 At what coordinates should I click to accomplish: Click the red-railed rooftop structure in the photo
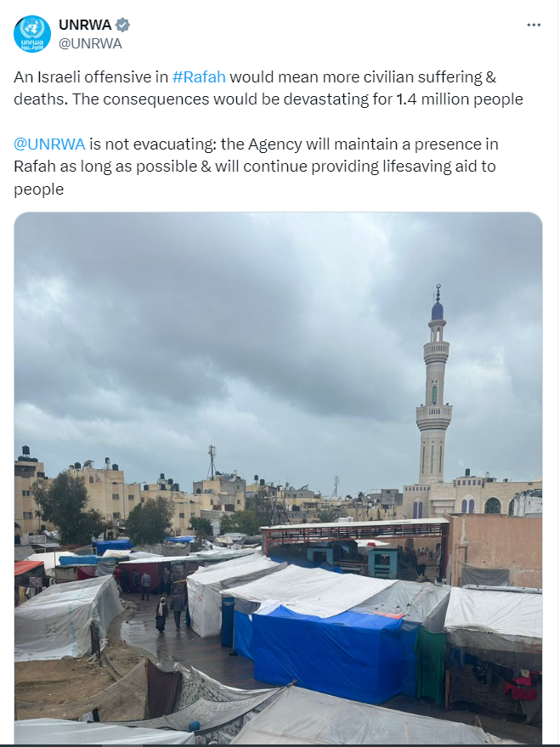tap(354, 529)
